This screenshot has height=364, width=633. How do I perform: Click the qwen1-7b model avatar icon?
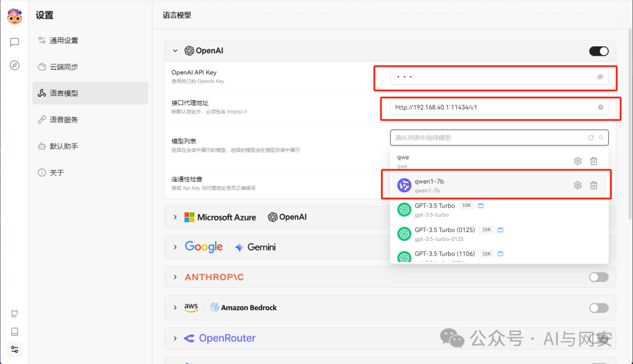(404, 185)
